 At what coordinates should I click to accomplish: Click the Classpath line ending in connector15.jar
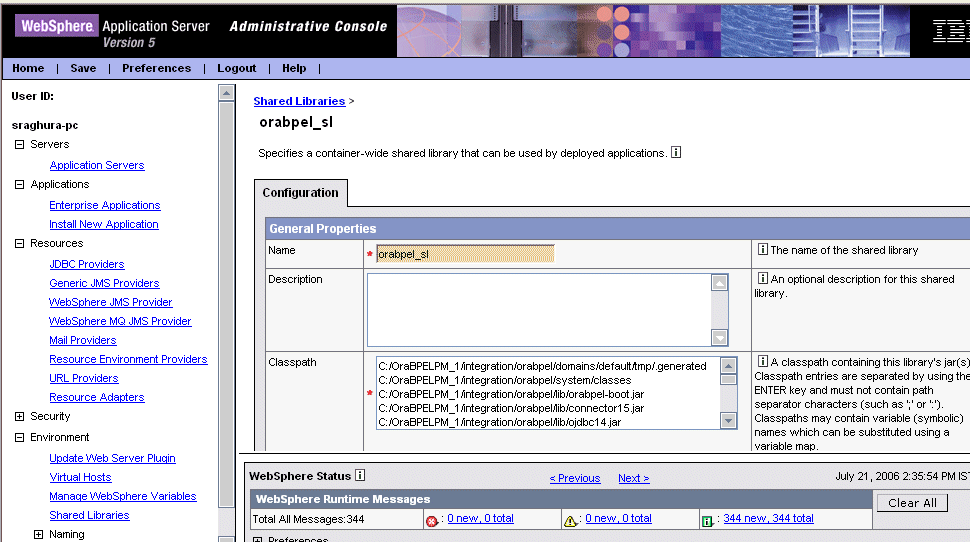[x=511, y=408]
